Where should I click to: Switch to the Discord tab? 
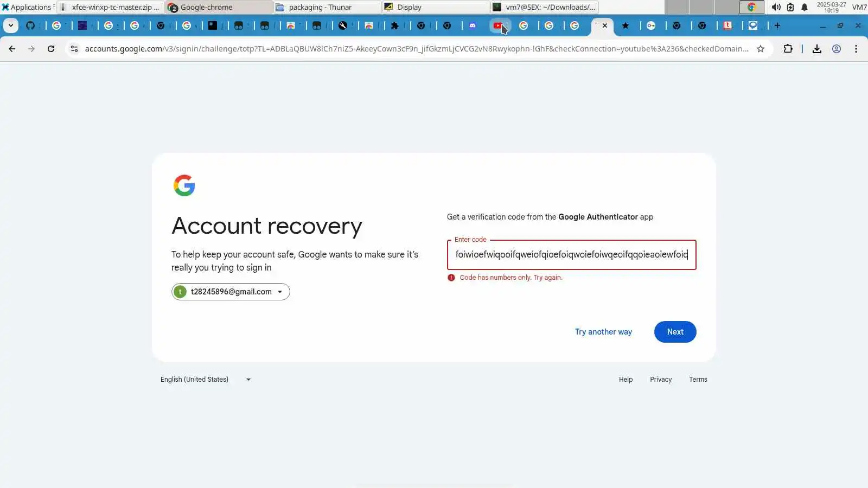pos(473,25)
